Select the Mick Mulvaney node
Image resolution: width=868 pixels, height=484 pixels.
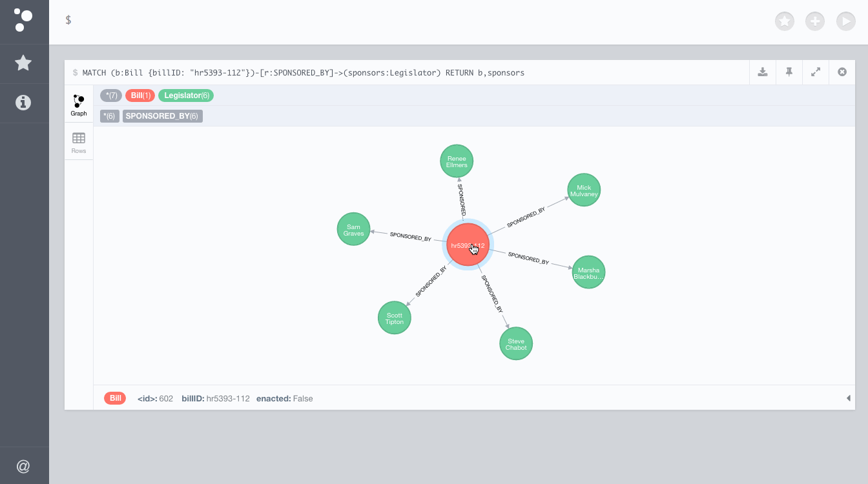point(584,190)
